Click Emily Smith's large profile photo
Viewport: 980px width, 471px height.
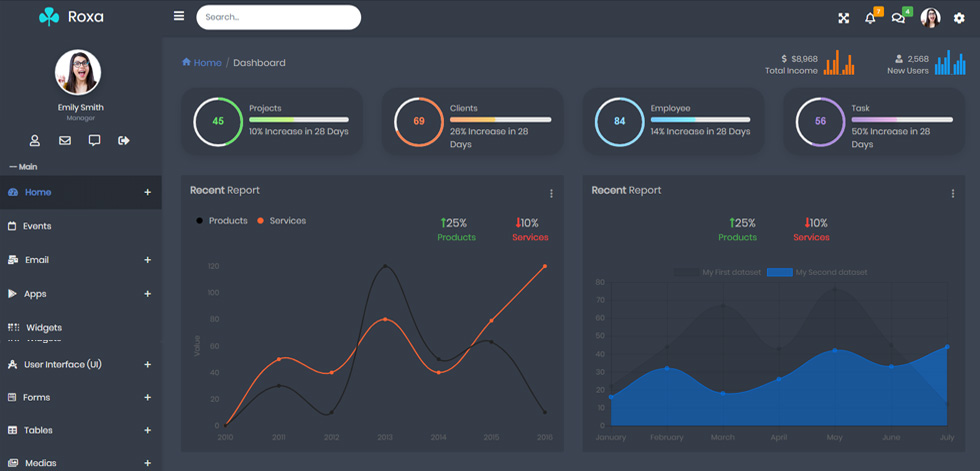click(x=78, y=72)
